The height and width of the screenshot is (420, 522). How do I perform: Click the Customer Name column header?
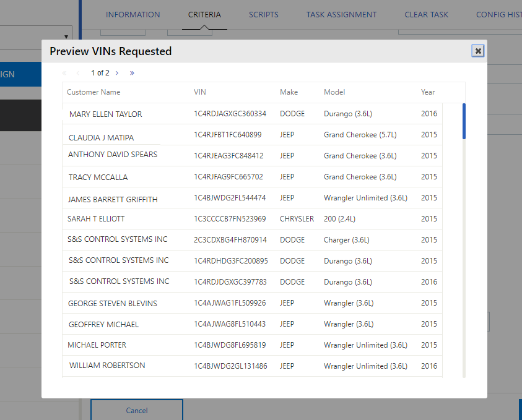[x=94, y=92]
